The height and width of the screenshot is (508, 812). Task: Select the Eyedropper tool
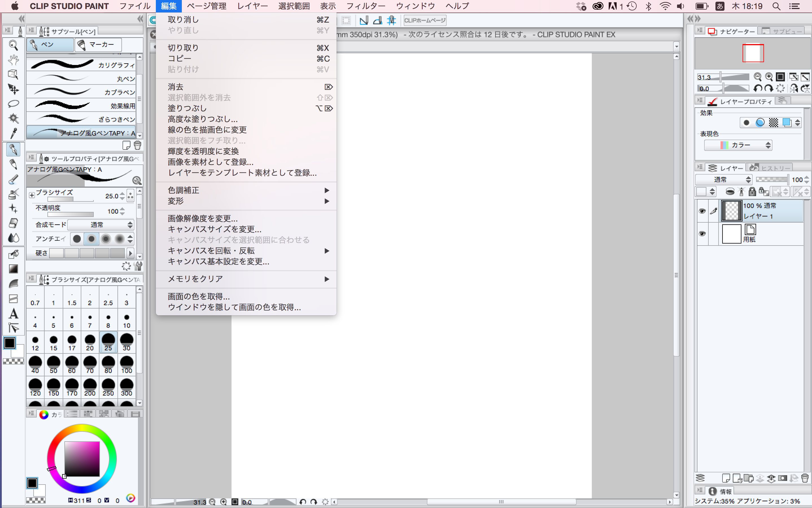coord(14,133)
